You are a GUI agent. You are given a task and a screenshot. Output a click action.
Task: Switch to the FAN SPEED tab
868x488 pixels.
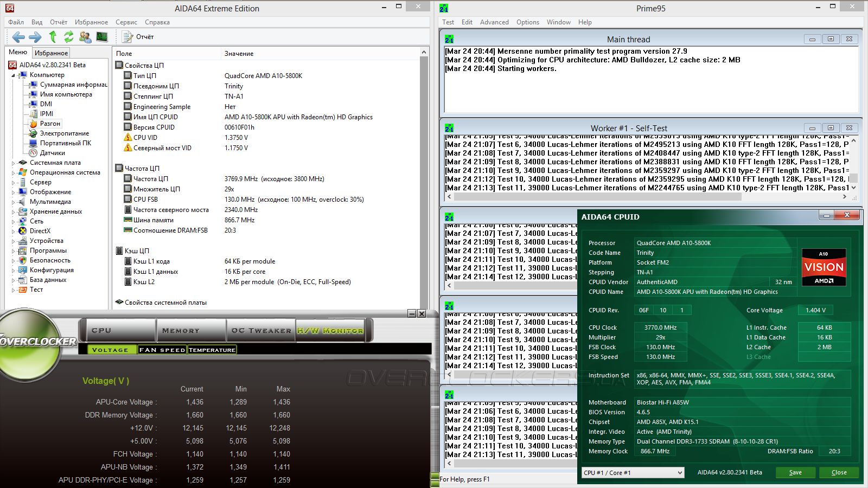click(162, 350)
